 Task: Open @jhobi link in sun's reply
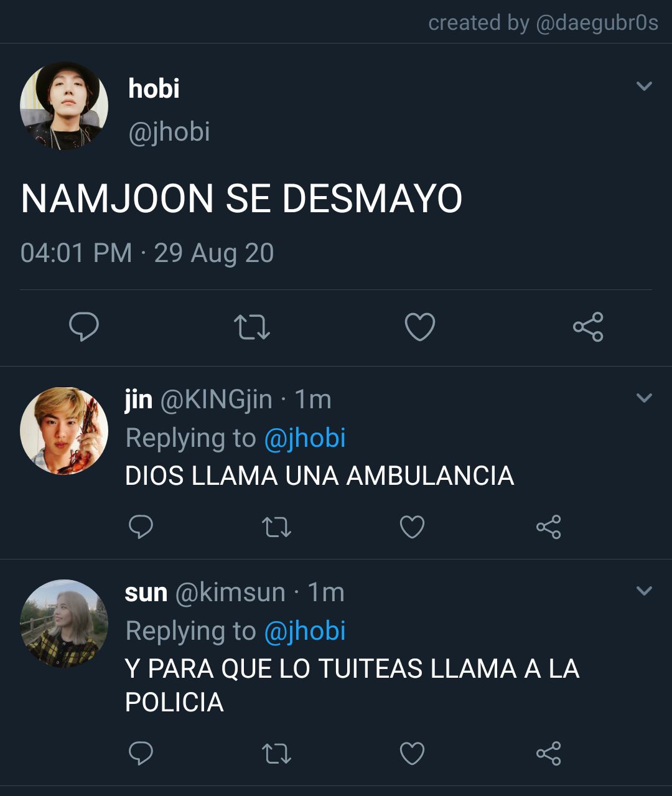click(305, 631)
